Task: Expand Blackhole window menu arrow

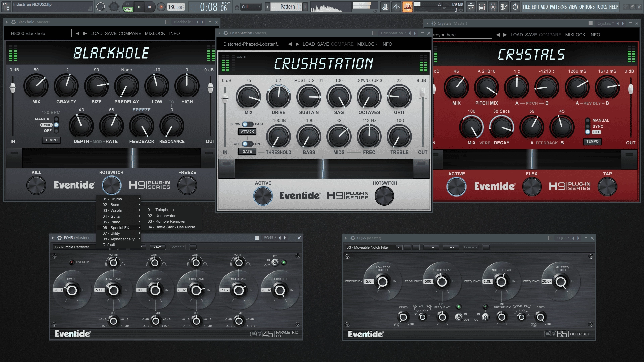Action: [x=7, y=22]
